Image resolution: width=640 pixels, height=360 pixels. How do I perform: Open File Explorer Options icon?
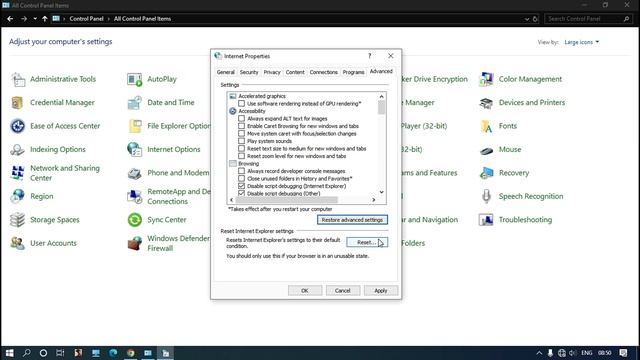click(135, 126)
